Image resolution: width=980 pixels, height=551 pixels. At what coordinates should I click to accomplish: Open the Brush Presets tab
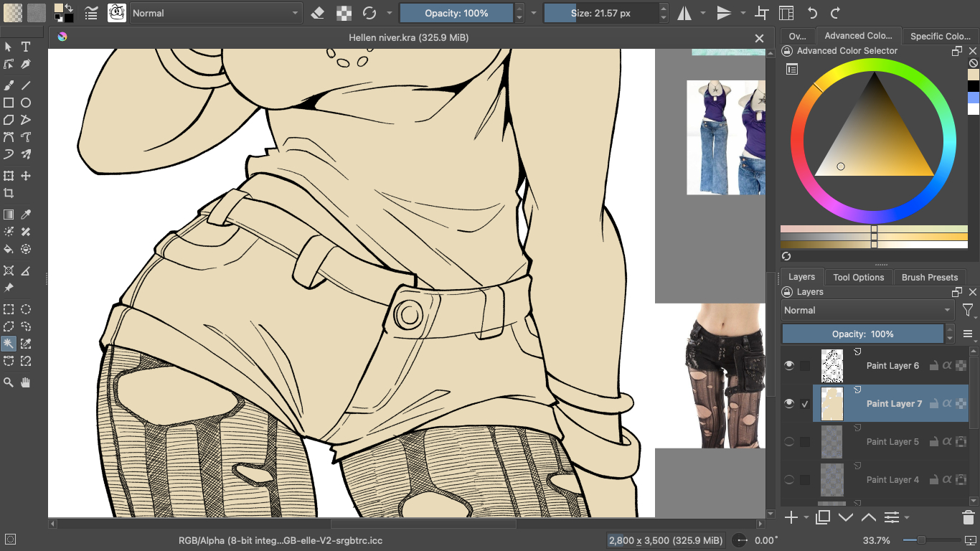pos(929,277)
